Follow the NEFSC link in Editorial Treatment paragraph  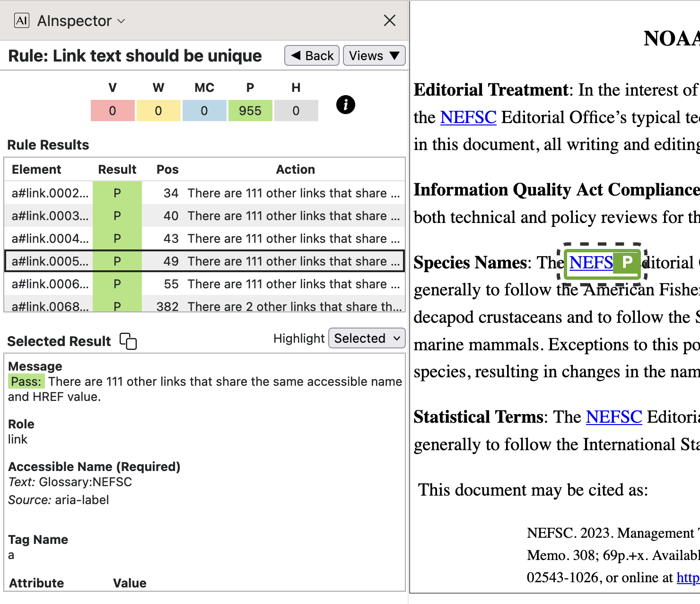pos(468,117)
